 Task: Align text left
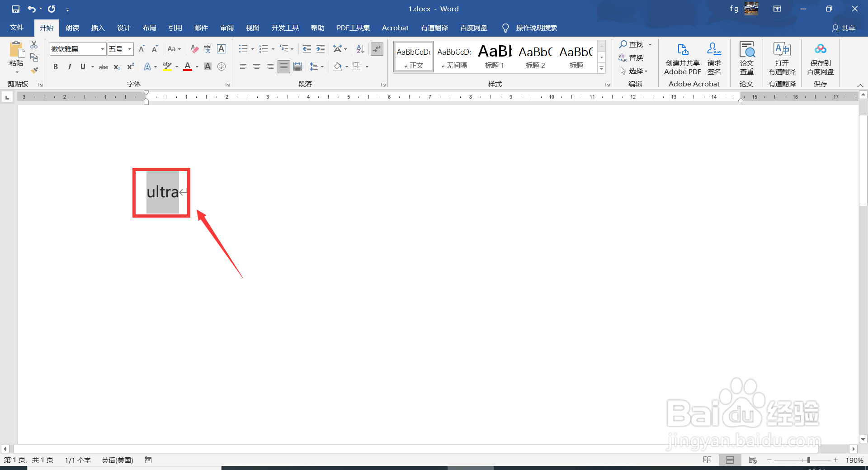pyautogui.click(x=243, y=66)
